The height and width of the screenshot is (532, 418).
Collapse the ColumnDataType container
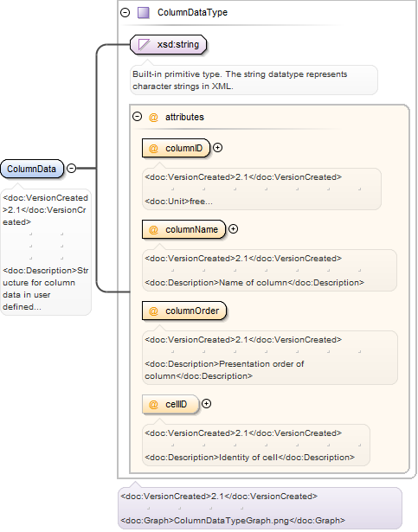(x=125, y=13)
